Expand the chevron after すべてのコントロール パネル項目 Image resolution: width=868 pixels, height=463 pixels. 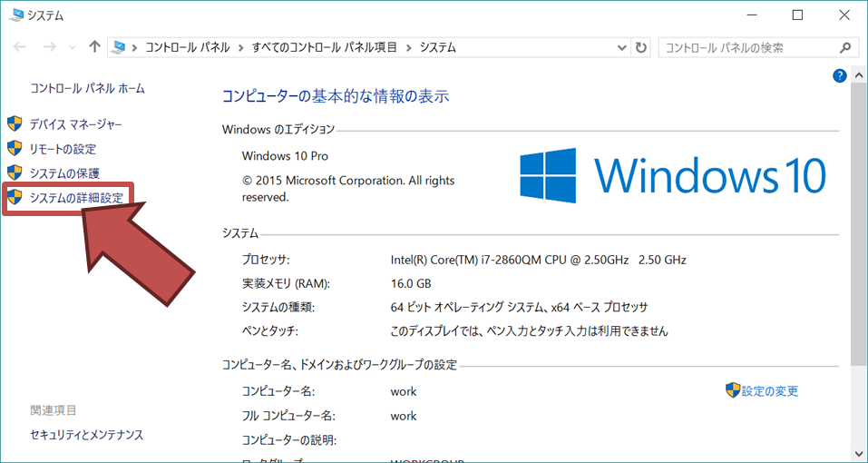pyautogui.click(x=408, y=47)
